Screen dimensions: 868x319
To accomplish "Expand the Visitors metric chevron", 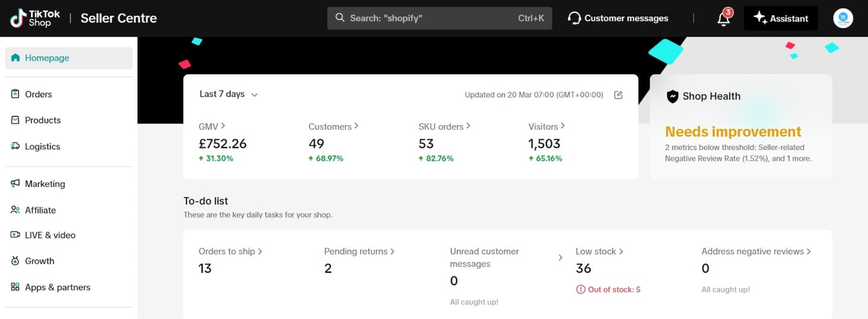I will click(x=562, y=126).
